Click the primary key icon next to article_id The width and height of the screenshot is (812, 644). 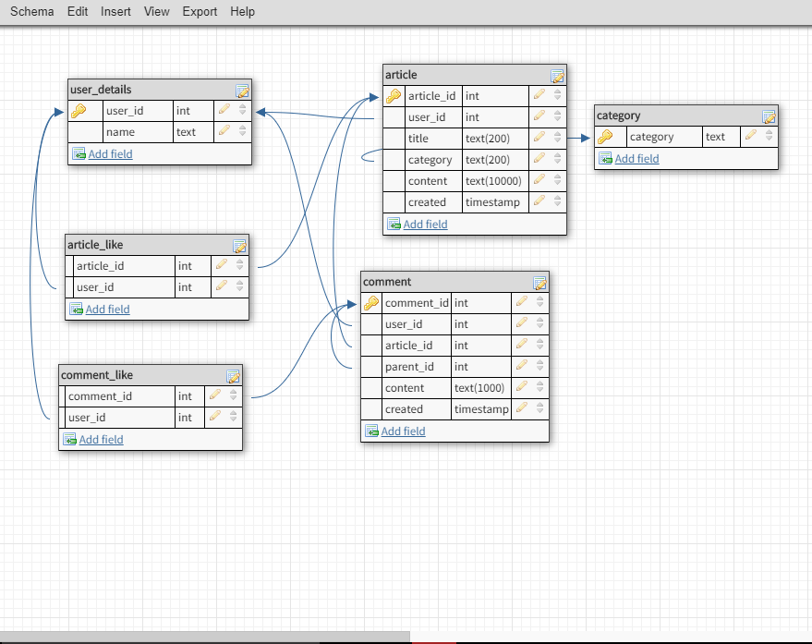pos(393,95)
